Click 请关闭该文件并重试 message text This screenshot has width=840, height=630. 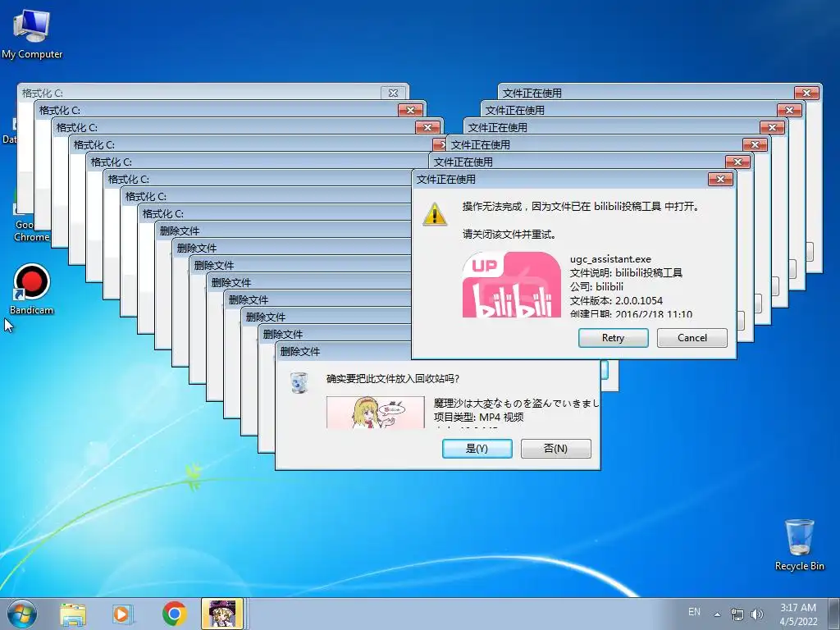tap(509, 234)
